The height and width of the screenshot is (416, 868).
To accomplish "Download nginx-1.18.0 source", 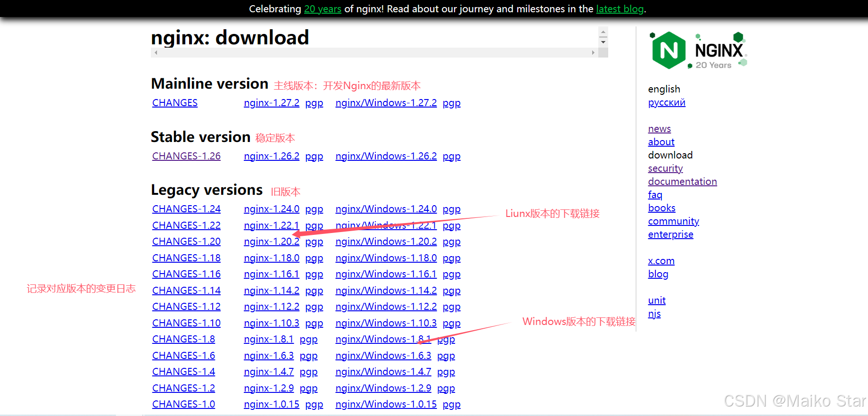I will tap(272, 258).
